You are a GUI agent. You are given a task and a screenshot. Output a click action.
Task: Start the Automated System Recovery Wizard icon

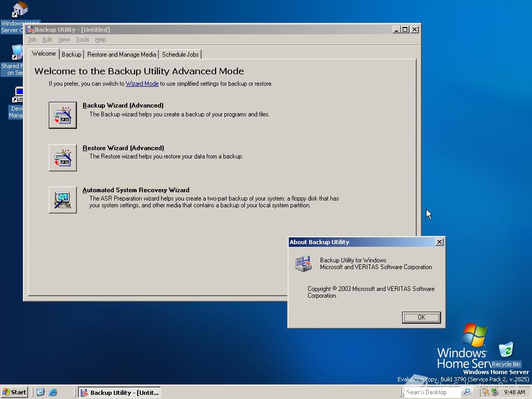click(x=63, y=200)
